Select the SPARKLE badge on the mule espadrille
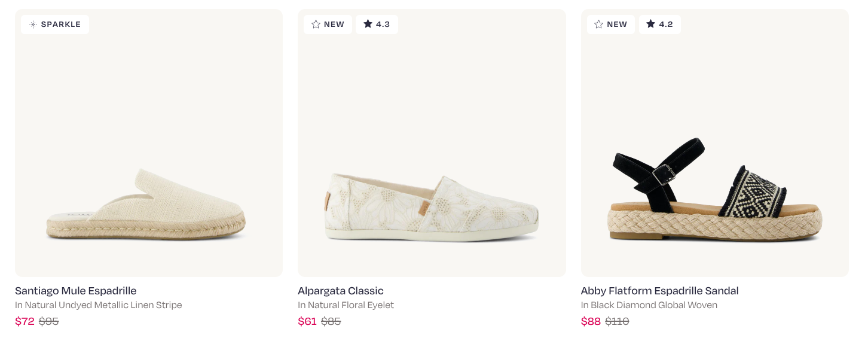This screenshot has height=347, width=868. 55,24
